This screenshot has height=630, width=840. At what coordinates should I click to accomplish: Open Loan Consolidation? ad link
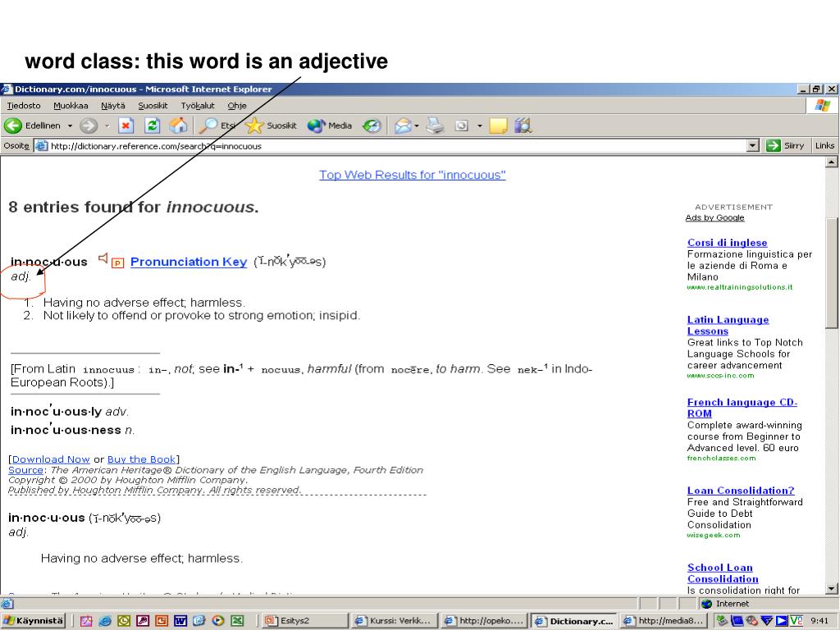[x=741, y=491]
